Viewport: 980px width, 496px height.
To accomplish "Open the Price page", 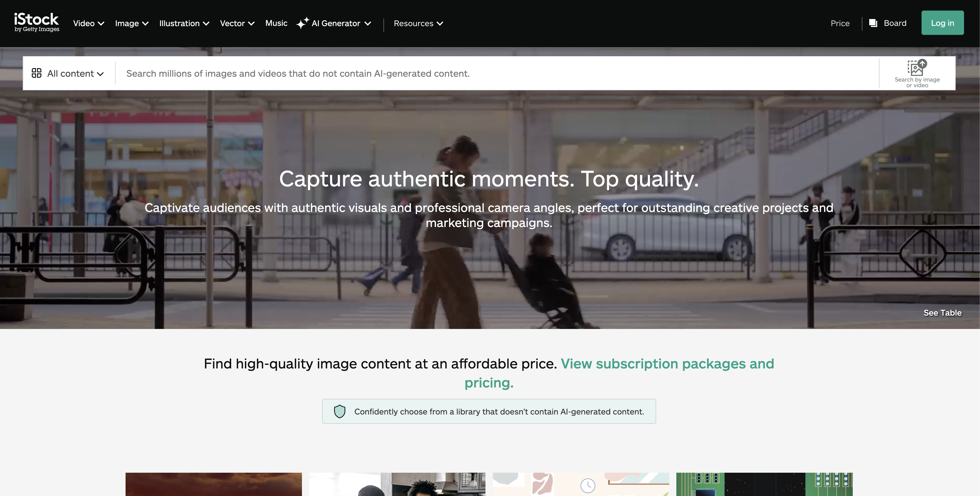I will 840,23.
